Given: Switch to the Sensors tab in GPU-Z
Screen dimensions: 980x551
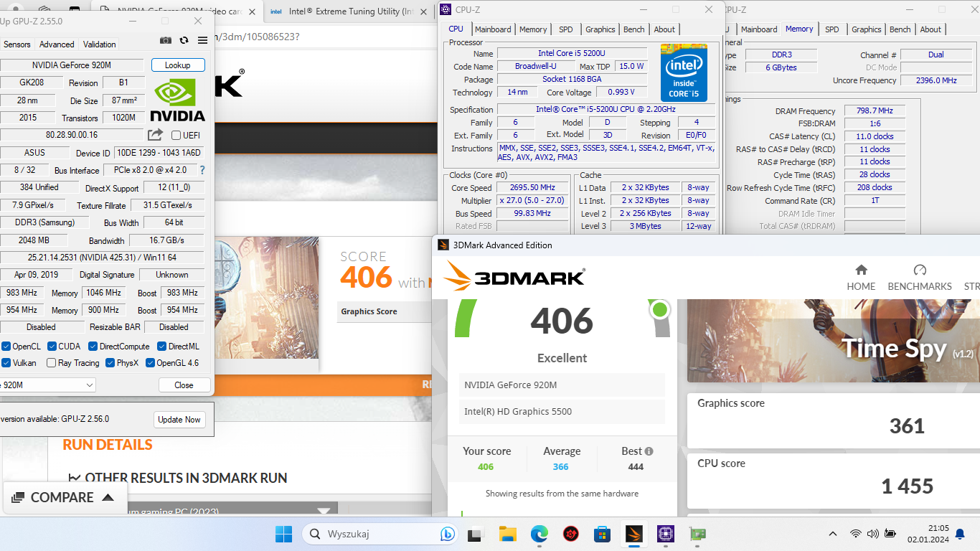Looking at the screenshot, I should point(17,44).
